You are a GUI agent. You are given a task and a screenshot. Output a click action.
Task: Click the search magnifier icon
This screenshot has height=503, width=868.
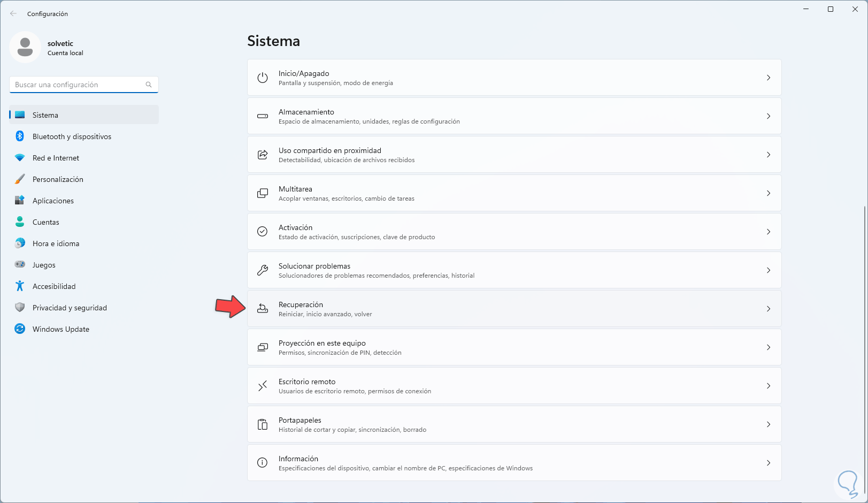pyautogui.click(x=149, y=85)
